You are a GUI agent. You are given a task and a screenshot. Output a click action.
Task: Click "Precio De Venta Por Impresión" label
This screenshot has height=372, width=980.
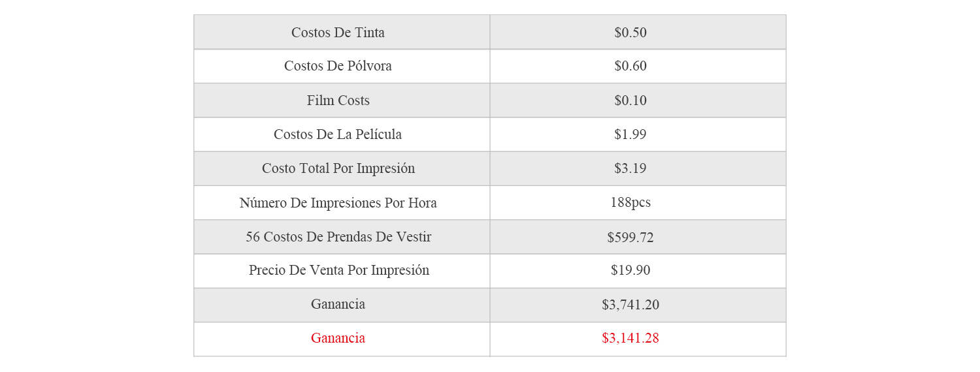(x=338, y=270)
